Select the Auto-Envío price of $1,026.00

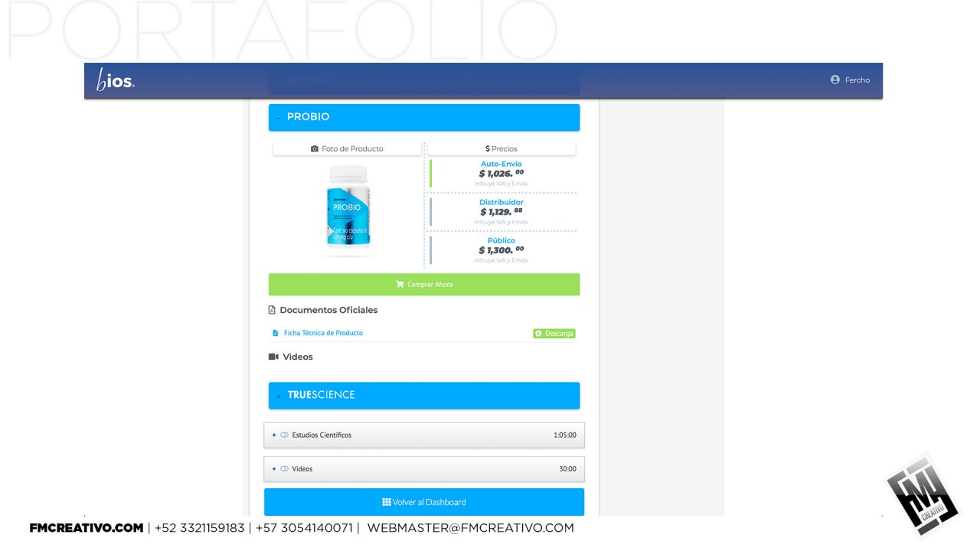pyautogui.click(x=501, y=174)
